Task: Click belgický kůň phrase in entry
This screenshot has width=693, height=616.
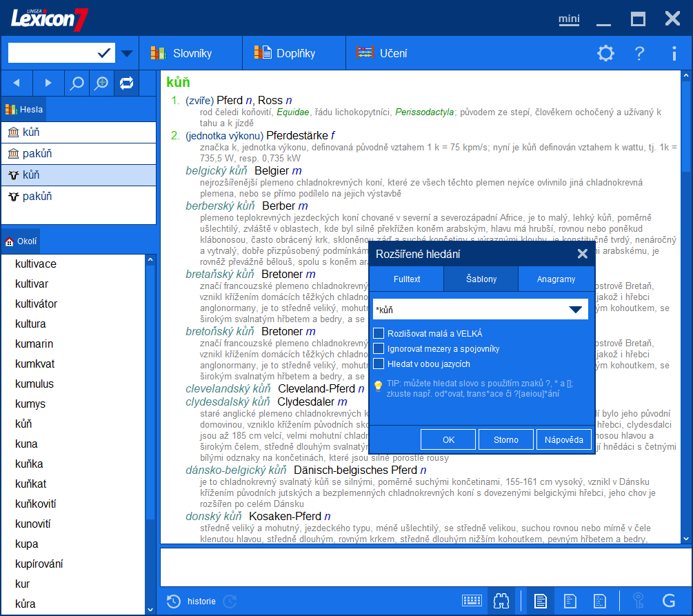Action: click(x=216, y=170)
